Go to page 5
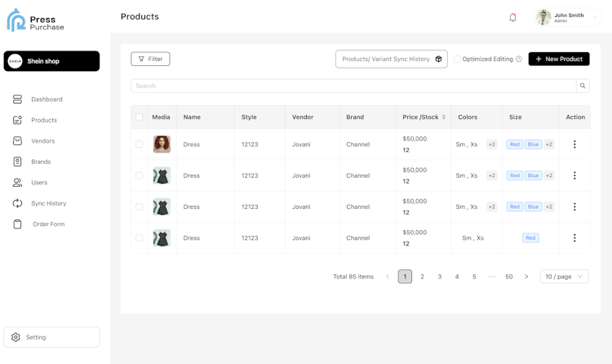The image size is (612, 364). coord(474,277)
